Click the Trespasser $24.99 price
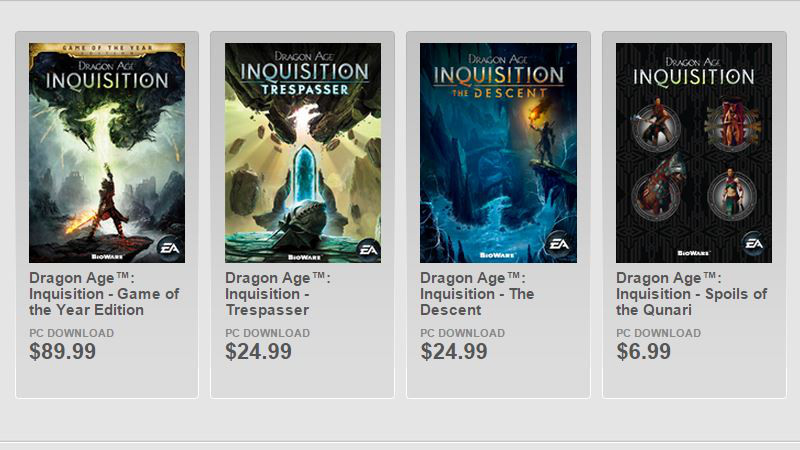The image size is (800, 450). (x=258, y=352)
